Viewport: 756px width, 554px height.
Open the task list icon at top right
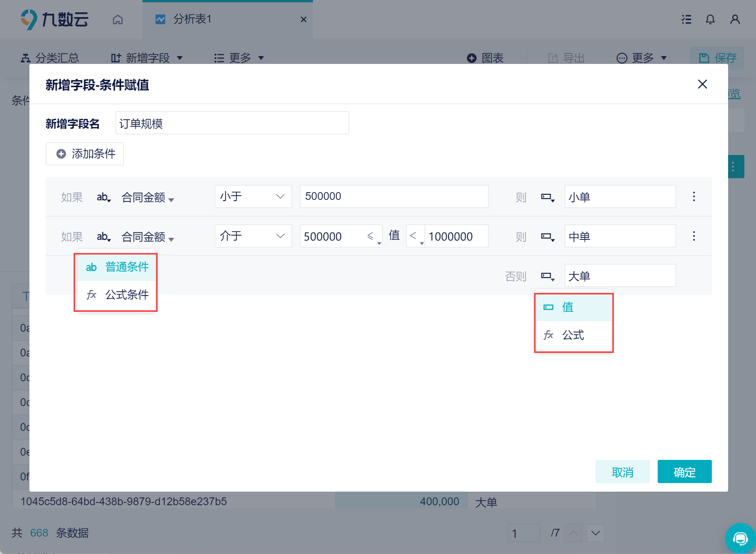click(x=686, y=19)
